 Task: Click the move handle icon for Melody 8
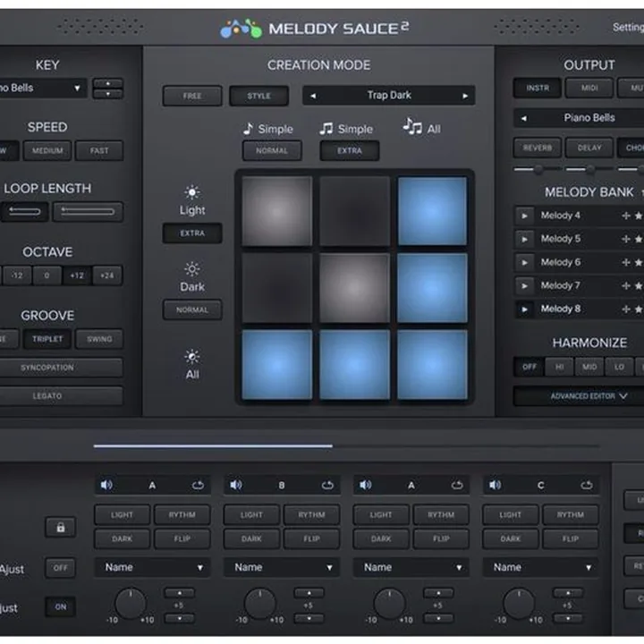tap(625, 309)
